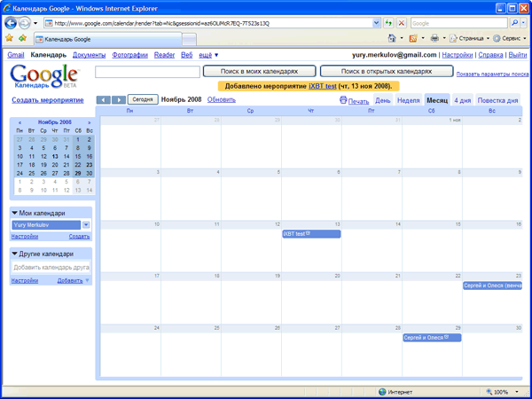This screenshot has width=532, height=399.
Task: Click the red Stop loading icon
Action: tap(402, 23)
